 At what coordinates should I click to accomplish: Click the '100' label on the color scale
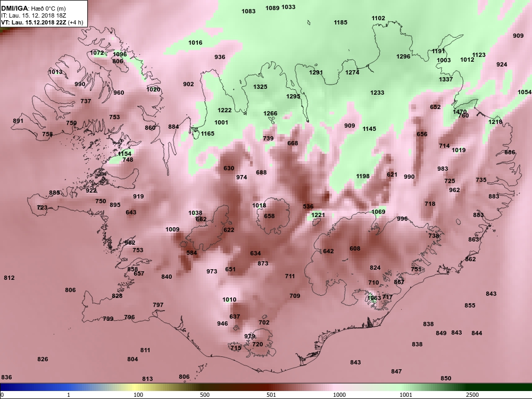click(x=138, y=395)
